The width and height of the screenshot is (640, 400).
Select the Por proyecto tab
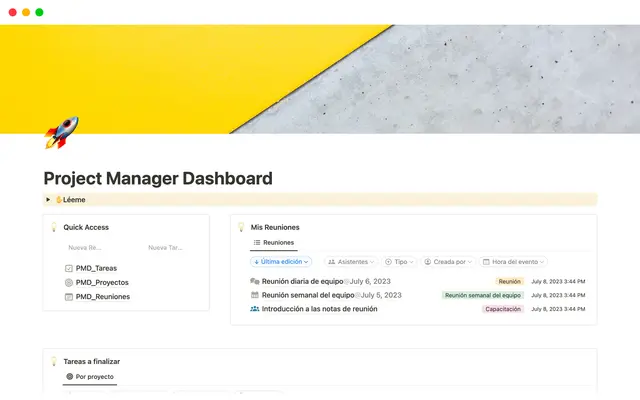click(90, 377)
